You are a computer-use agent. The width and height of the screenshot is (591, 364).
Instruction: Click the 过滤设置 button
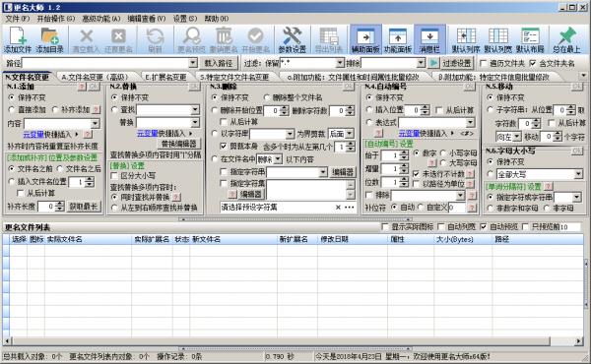(x=457, y=63)
